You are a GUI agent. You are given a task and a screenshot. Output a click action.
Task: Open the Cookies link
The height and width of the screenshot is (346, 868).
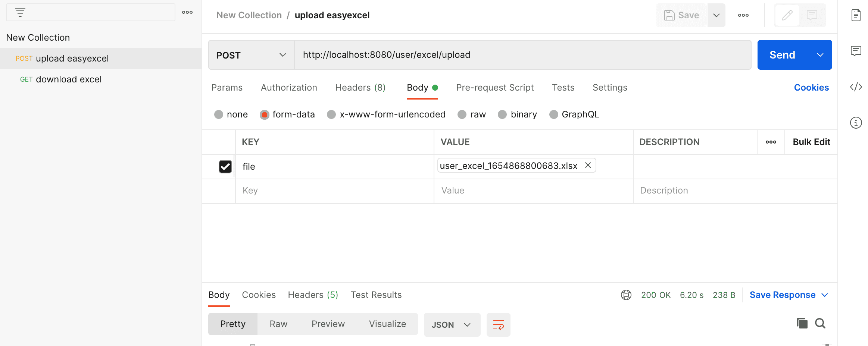(x=811, y=88)
